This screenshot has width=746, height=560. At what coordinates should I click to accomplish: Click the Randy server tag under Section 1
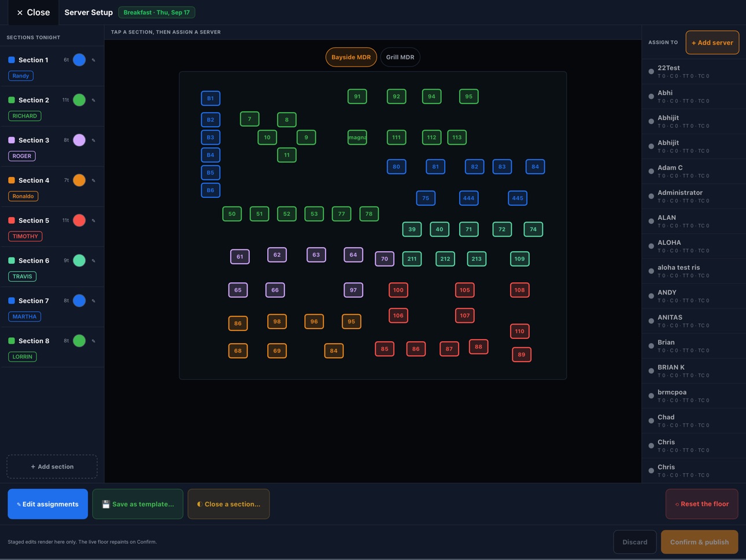pyautogui.click(x=21, y=76)
